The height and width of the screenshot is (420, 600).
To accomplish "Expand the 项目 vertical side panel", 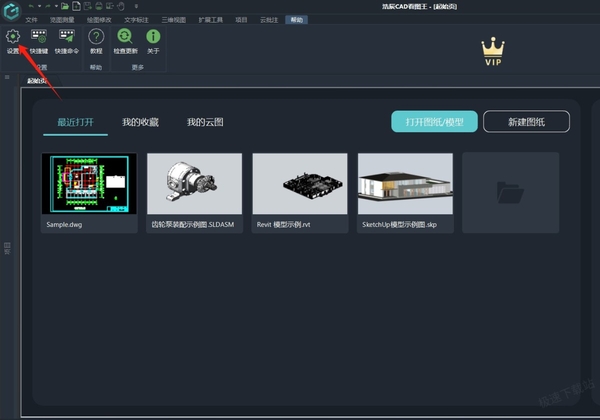I will (7, 248).
